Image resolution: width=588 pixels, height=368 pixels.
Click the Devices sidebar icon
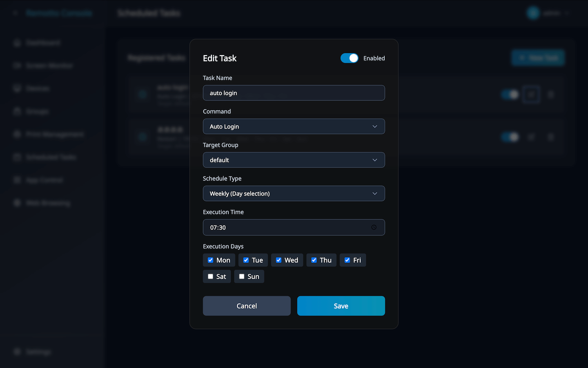point(17,89)
